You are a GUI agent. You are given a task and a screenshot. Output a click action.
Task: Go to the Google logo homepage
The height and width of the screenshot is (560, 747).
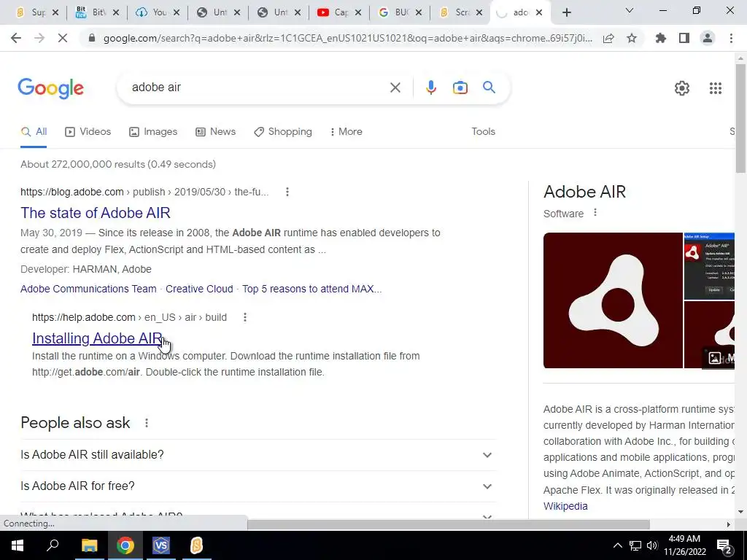point(50,88)
